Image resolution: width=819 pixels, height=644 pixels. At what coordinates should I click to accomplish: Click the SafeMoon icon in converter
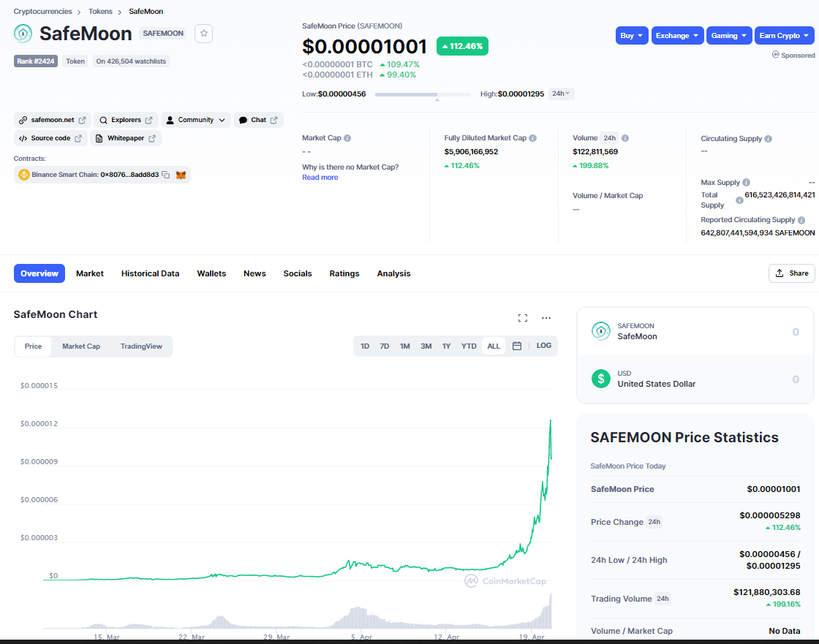(x=600, y=331)
